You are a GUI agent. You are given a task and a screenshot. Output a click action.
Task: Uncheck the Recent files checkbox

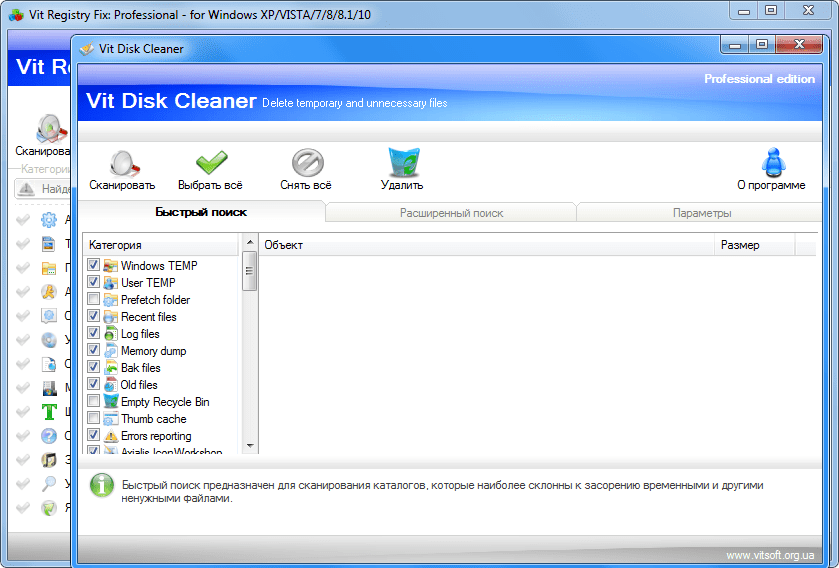[x=94, y=316]
